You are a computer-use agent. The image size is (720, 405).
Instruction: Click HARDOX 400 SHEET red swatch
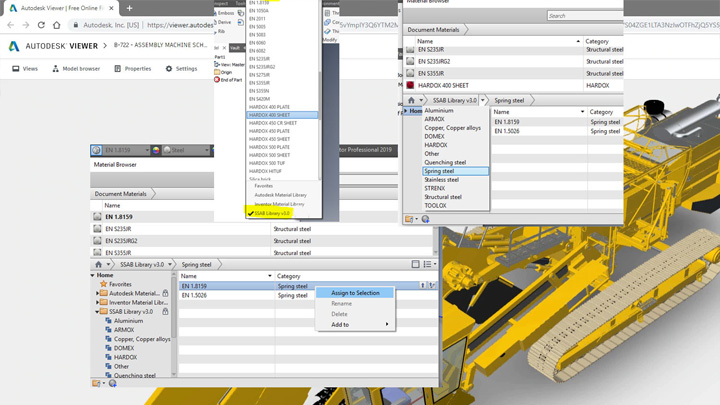tap(410, 85)
